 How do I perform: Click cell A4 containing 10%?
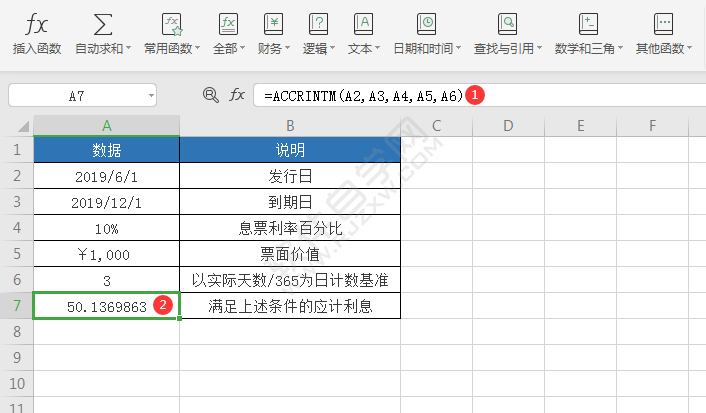(106, 228)
